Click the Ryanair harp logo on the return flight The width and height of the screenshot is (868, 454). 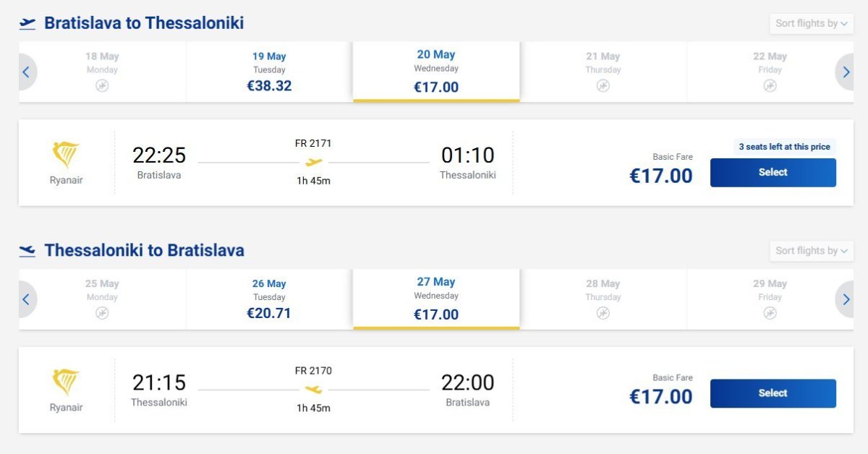coord(66,382)
